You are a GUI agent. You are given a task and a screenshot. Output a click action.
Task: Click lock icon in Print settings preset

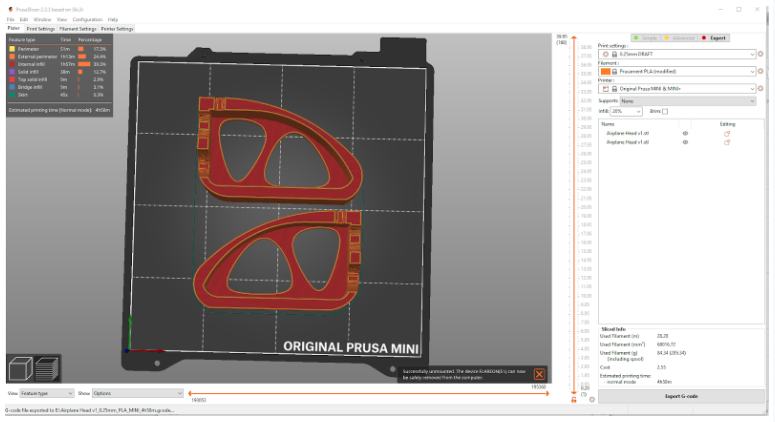point(614,54)
